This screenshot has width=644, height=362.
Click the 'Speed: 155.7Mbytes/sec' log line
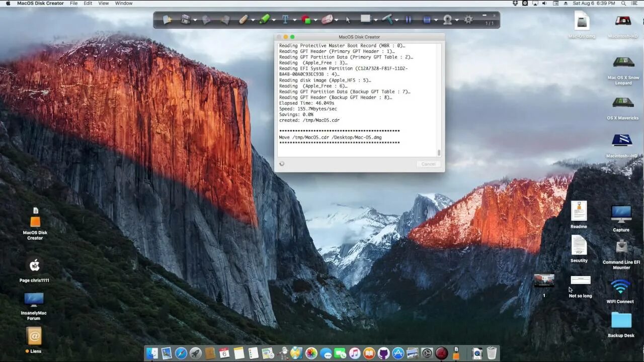[308, 109]
